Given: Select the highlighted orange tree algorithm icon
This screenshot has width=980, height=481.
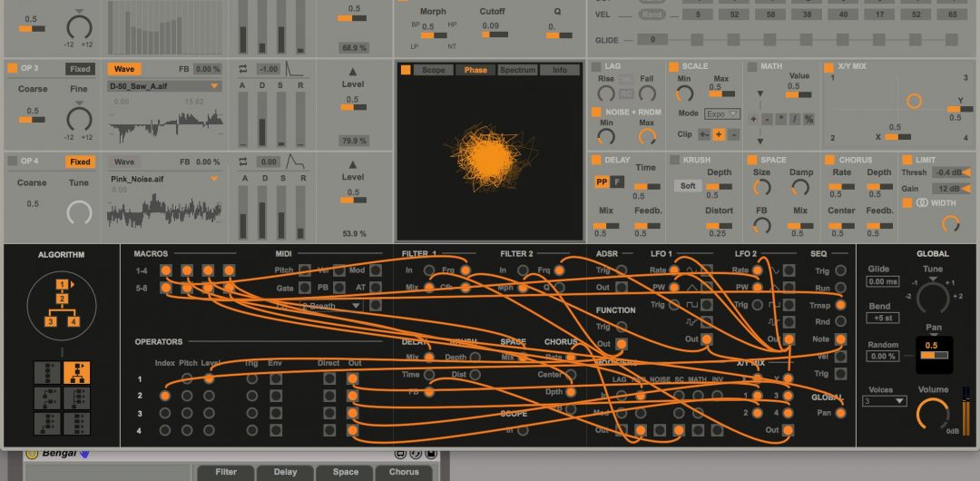Looking at the screenshot, I should click(76, 373).
